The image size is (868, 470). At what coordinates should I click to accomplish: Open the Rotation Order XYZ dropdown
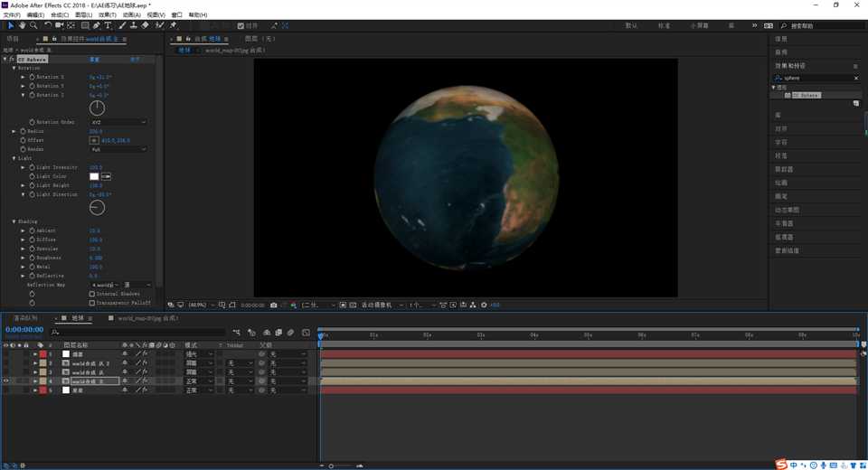coord(118,122)
